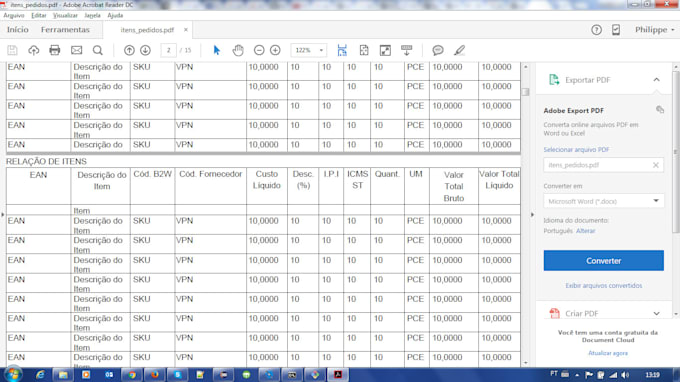This screenshot has width=680, height=382.
Task: Open the Microsoft Word format dropdown
Action: pos(603,201)
